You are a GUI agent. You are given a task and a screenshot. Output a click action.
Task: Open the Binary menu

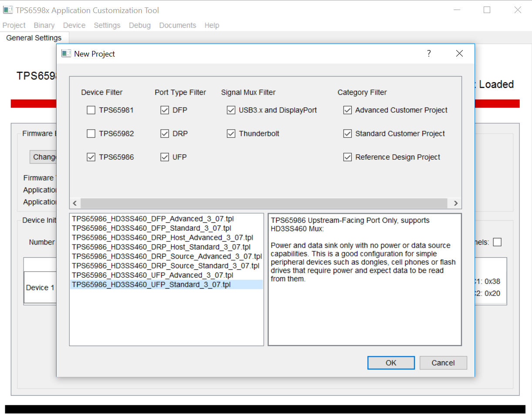(x=44, y=25)
